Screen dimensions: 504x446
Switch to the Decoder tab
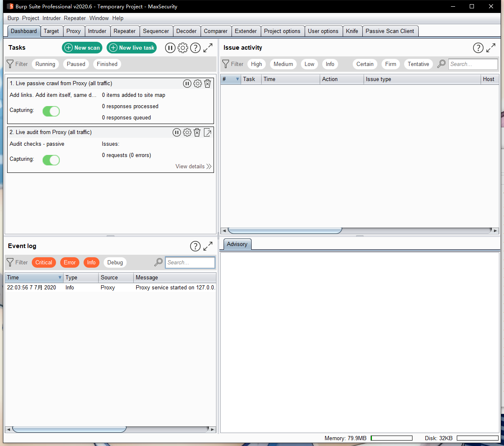(186, 31)
